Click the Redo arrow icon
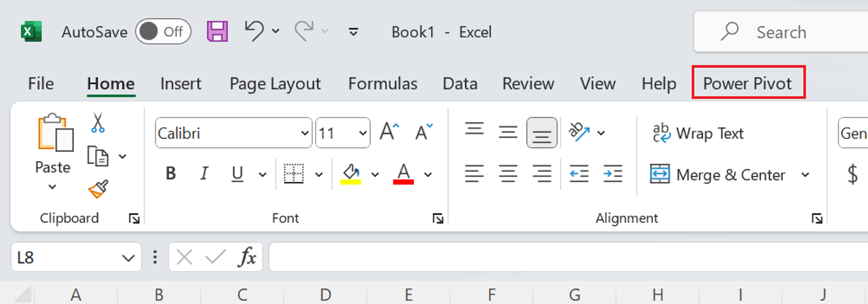Screen dimensions: 868x304 click(304, 31)
